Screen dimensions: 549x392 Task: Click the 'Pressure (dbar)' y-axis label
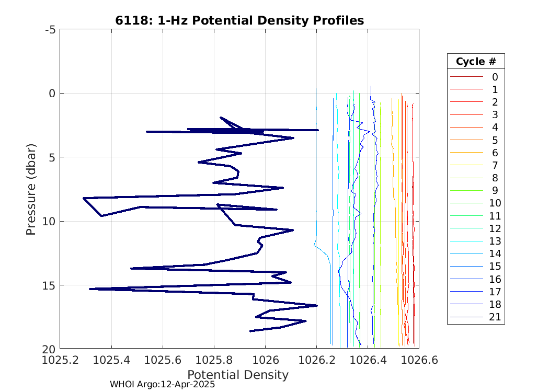click(31, 189)
